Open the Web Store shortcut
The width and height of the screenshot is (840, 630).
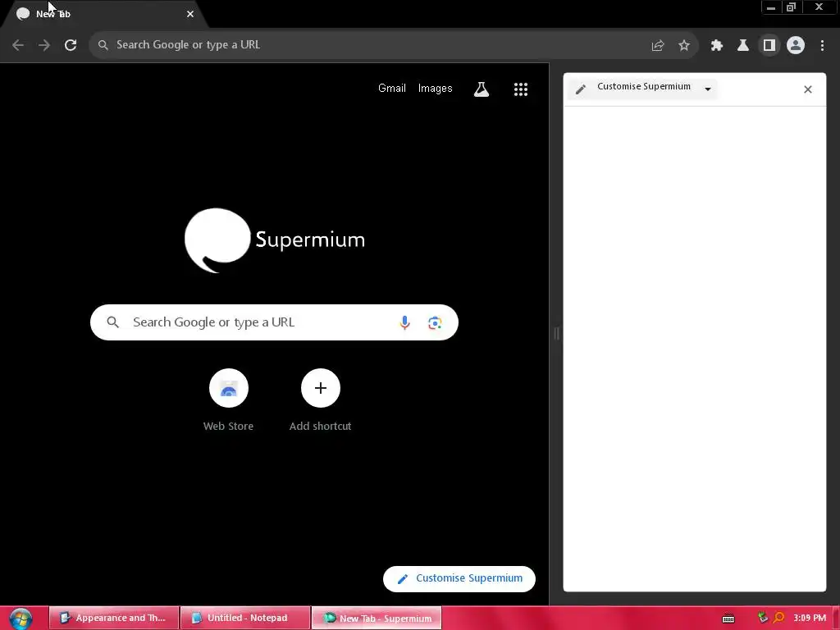(x=229, y=400)
